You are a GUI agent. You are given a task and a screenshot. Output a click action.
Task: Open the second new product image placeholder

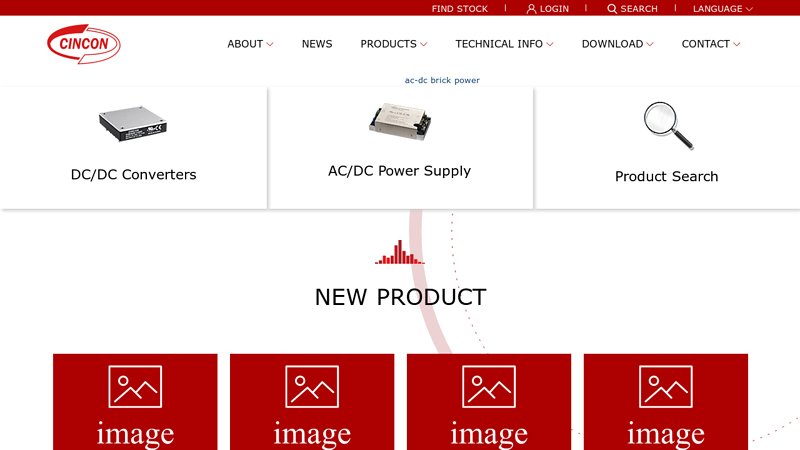(312, 402)
